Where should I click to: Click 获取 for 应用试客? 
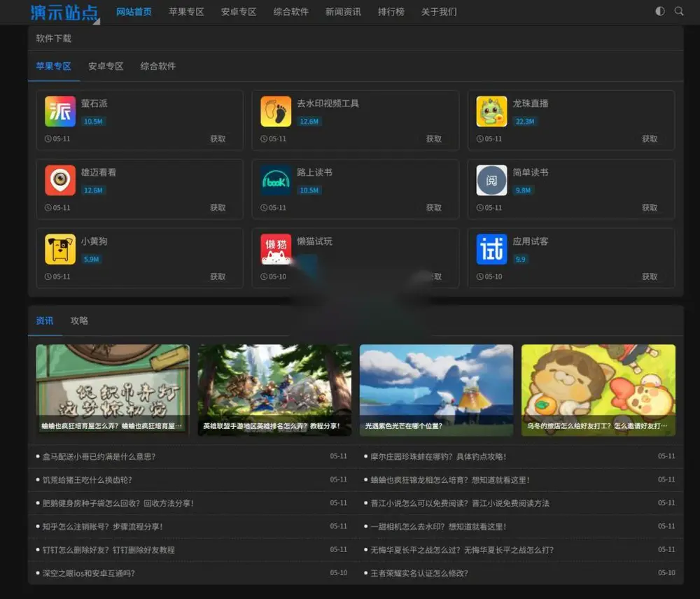[650, 276]
